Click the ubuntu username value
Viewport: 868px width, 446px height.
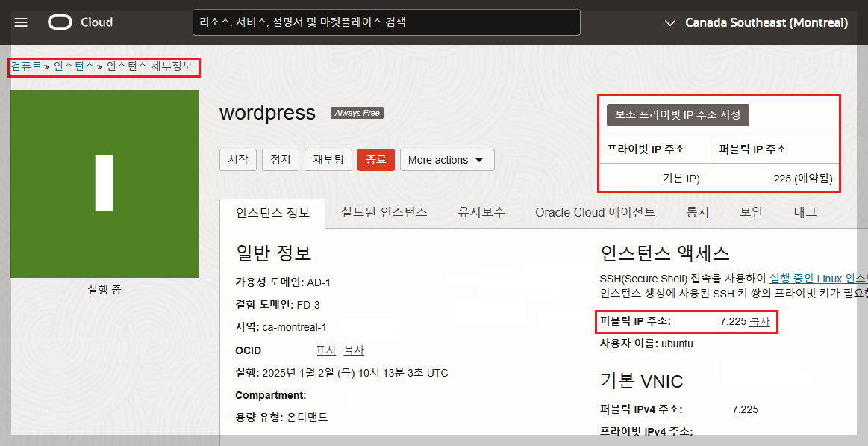tap(677, 344)
